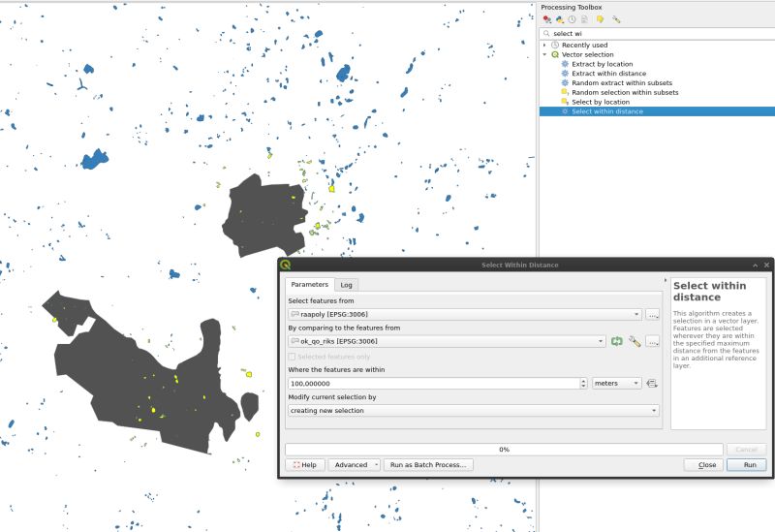The image size is (775, 532).
Task: Select 'Extract by location' algorithm
Action: point(602,64)
